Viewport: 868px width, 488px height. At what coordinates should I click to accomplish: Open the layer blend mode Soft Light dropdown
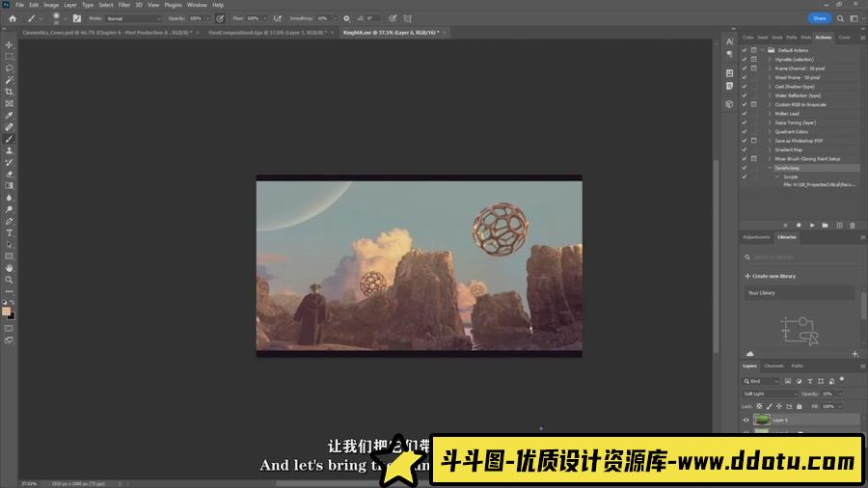coord(770,393)
